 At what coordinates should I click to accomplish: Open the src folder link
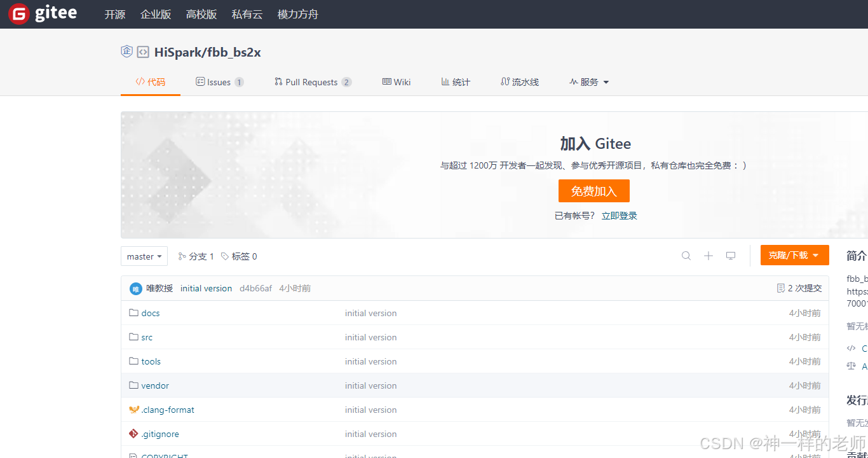[147, 337]
